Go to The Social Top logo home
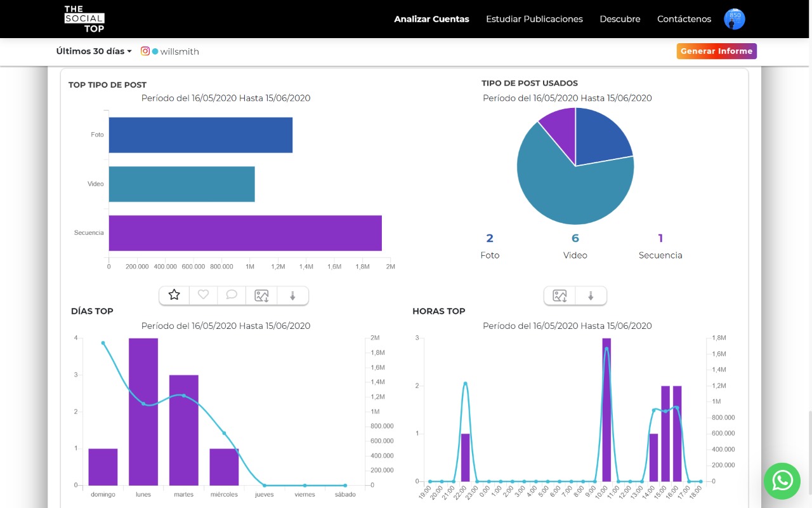Image resolution: width=812 pixels, height=508 pixels. (84, 19)
